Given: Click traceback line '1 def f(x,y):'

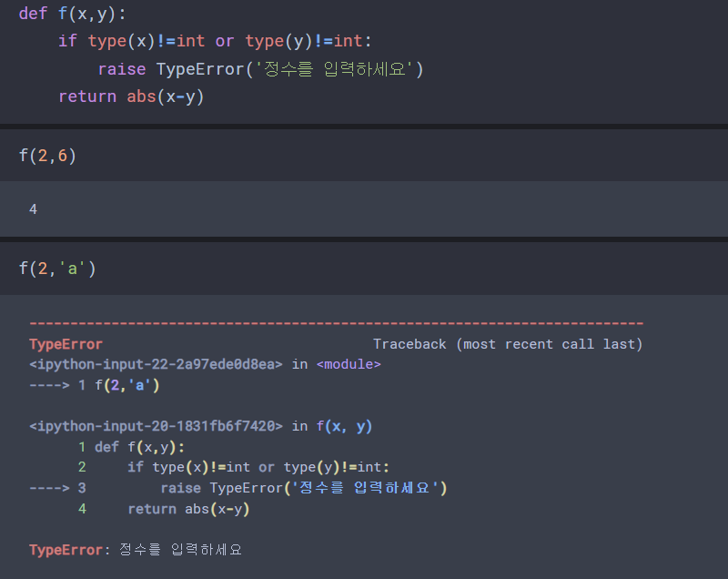Looking at the screenshot, I should [131, 447].
